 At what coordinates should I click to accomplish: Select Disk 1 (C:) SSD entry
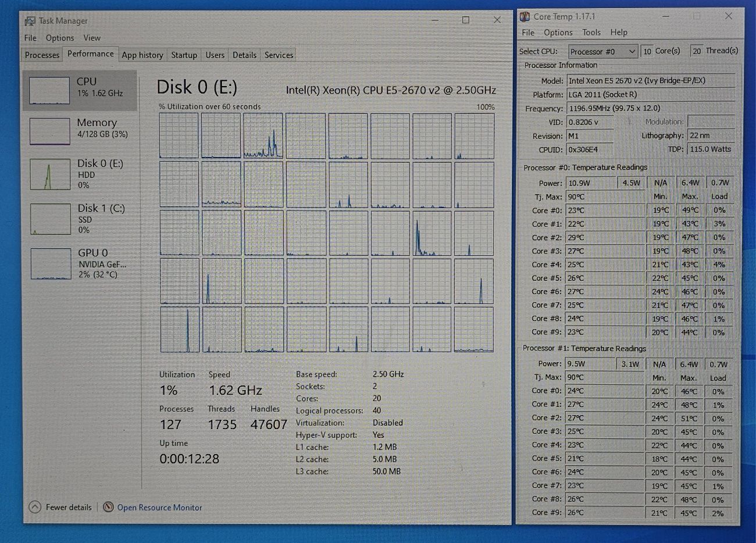tap(80, 218)
